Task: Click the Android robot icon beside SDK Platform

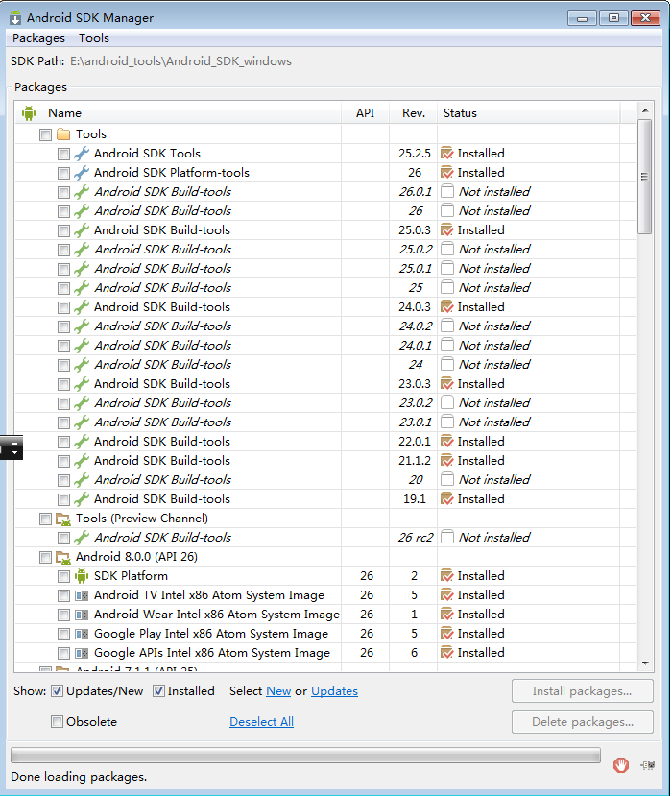Action: [82, 576]
